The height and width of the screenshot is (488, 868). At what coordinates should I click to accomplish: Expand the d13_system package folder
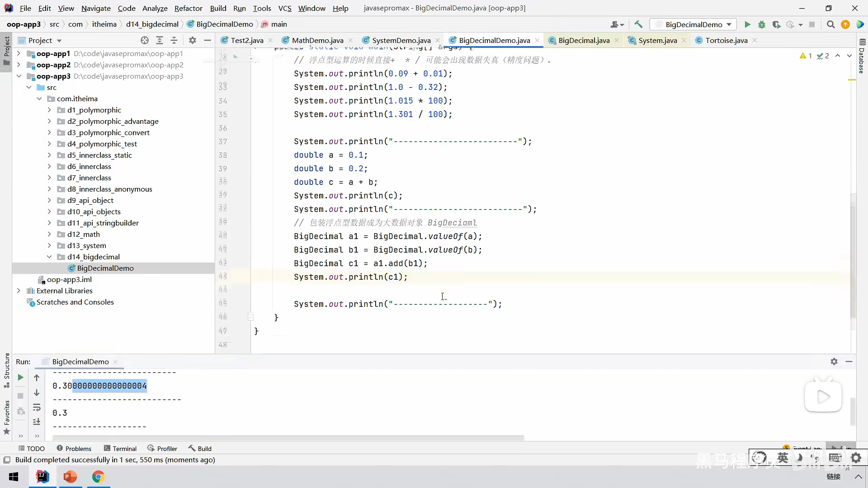[49, 245]
